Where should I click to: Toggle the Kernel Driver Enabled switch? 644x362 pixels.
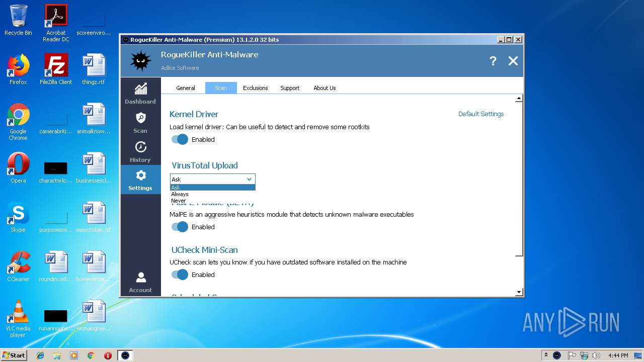180,139
